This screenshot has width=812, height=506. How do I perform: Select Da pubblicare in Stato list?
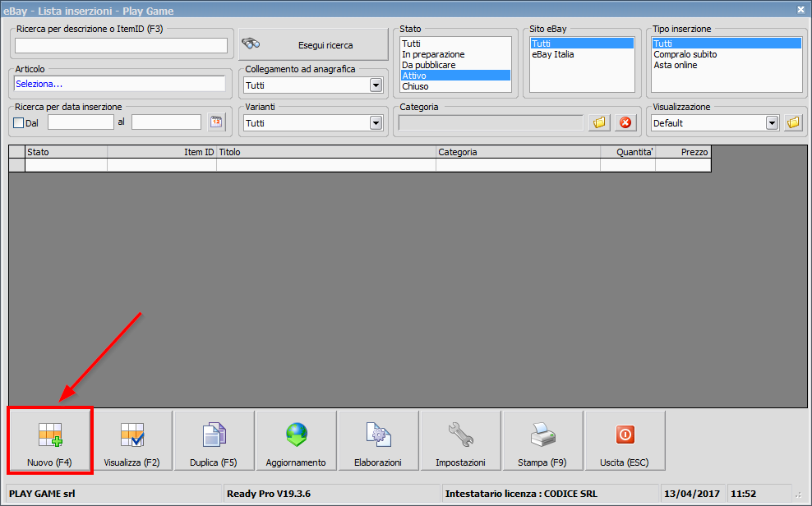tap(455, 65)
